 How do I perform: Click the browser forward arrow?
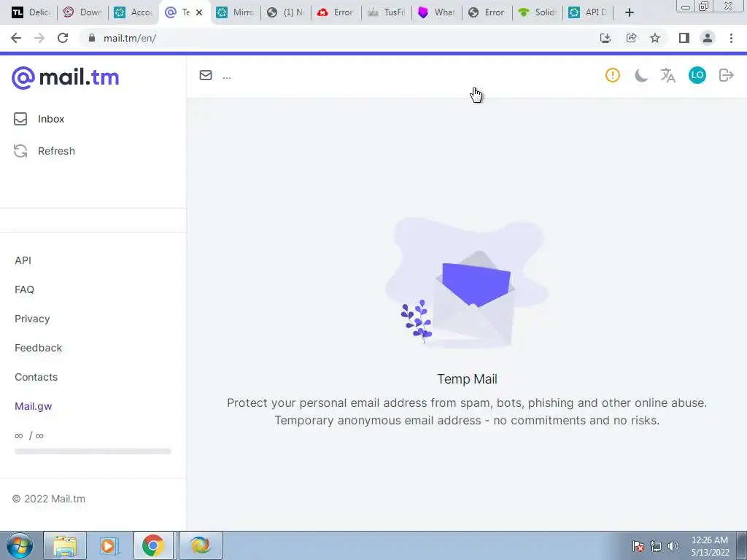click(x=39, y=38)
